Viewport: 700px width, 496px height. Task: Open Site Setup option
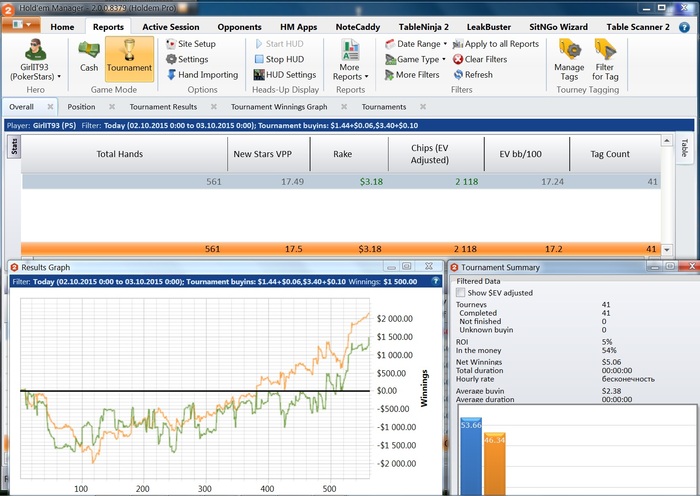tap(191, 44)
